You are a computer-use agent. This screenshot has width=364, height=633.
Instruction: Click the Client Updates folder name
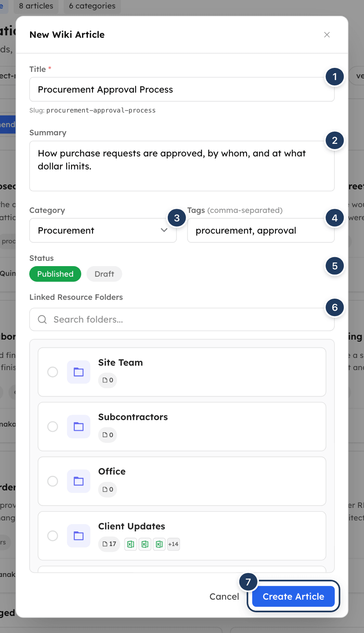[x=132, y=526]
